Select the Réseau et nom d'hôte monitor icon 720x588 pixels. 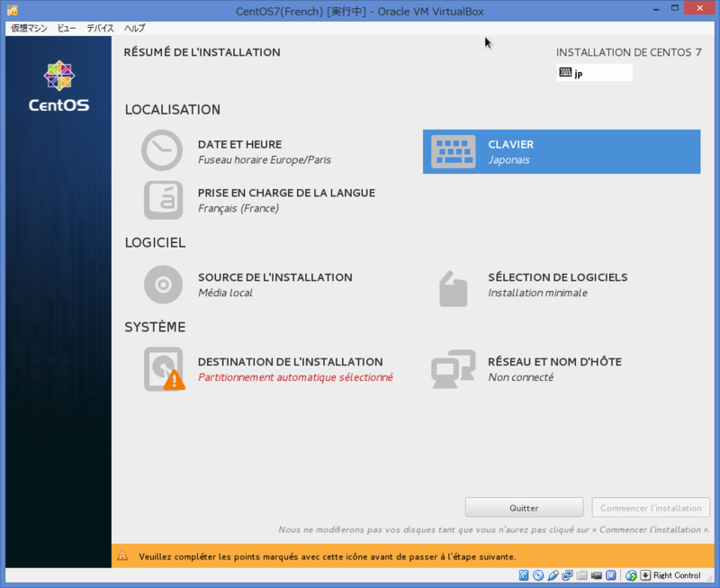tap(453, 368)
